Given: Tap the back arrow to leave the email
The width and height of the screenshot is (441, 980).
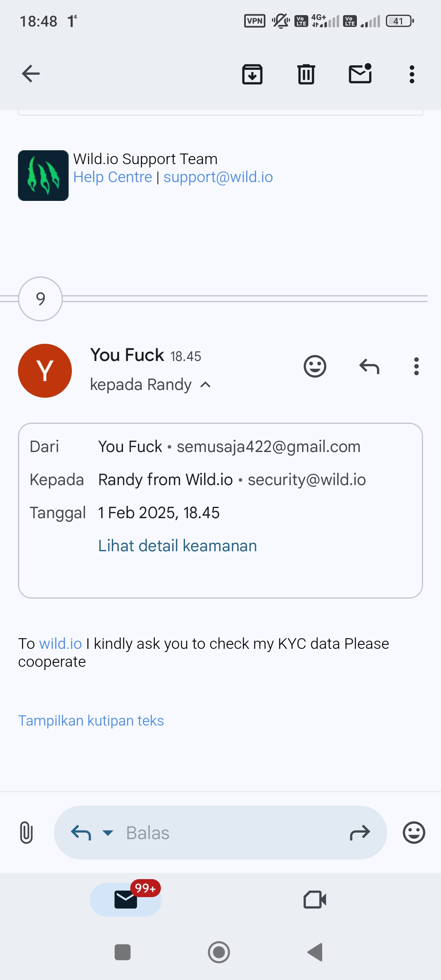Looking at the screenshot, I should pyautogui.click(x=31, y=74).
